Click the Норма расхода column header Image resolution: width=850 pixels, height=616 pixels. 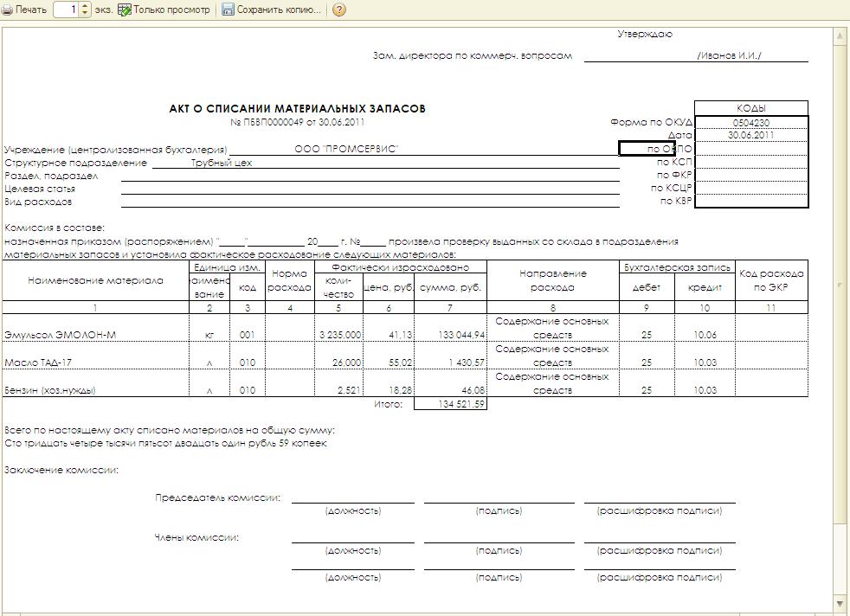(x=289, y=280)
